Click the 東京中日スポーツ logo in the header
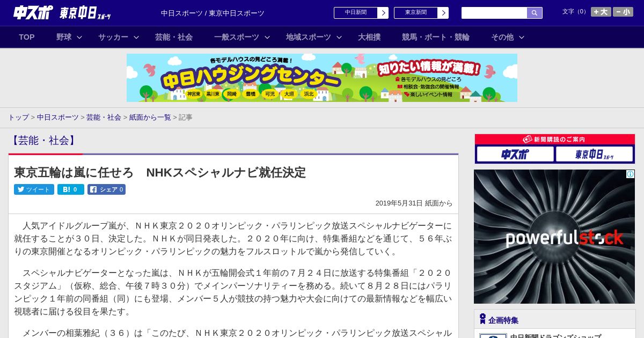 pyautogui.click(x=85, y=13)
